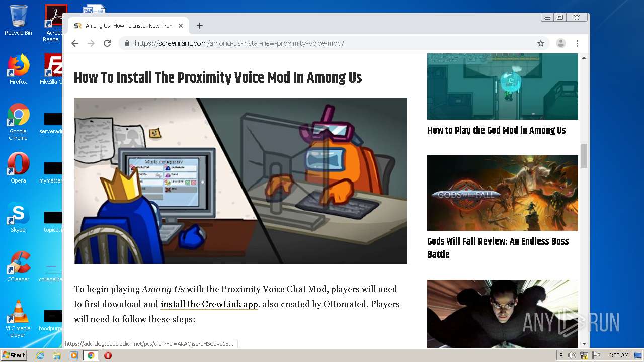644x362 pixels.
Task: Launch Firefox from the desktop
Action: [18, 69]
